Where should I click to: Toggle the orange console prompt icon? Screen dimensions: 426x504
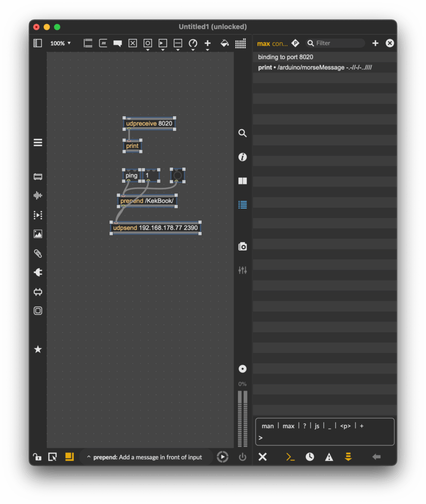pyautogui.click(x=291, y=457)
